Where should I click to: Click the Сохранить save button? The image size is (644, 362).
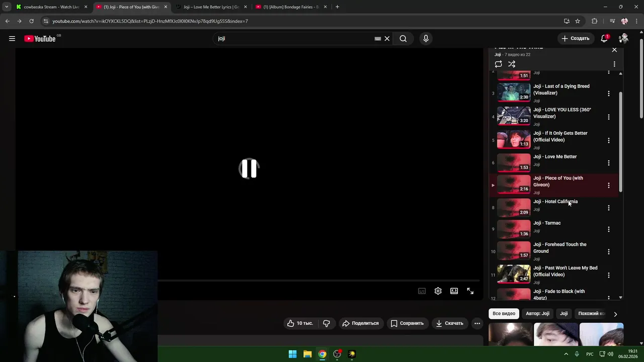[408, 323]
